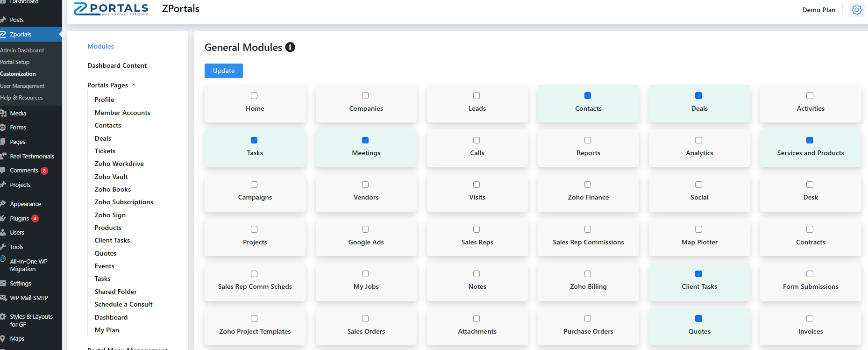
Task: Open the ZPortals logo
Action: tap(111, 9)
